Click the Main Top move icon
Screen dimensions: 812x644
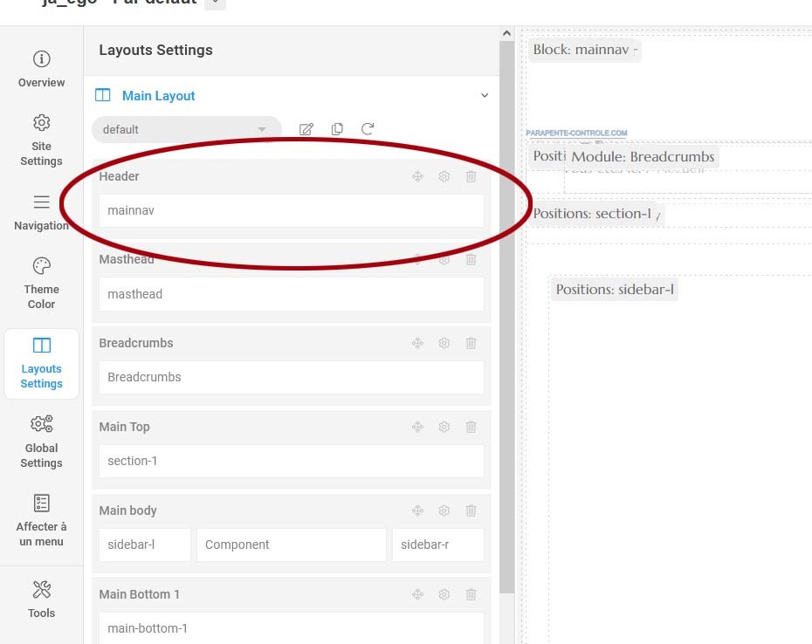pos(417,427)
